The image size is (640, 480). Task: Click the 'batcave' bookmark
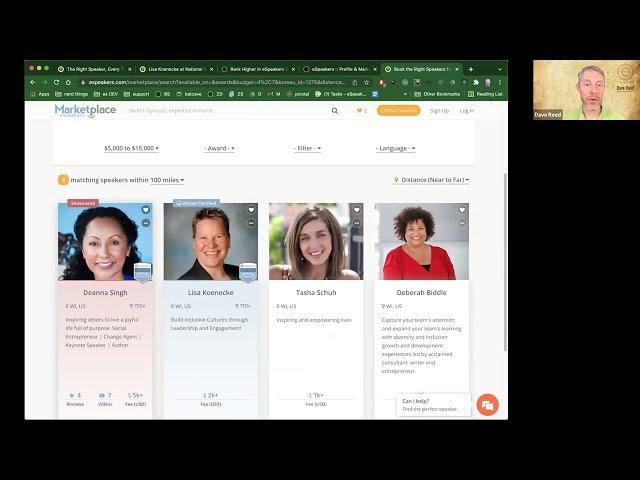click(x=189, y=94)
